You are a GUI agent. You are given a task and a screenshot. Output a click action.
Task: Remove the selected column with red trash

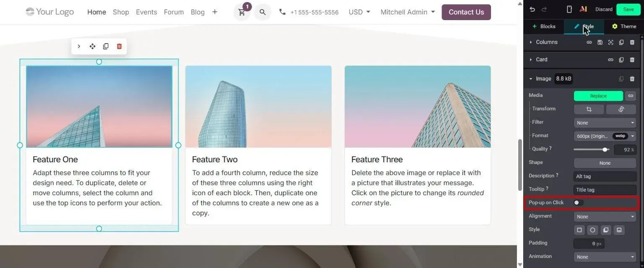119,46
